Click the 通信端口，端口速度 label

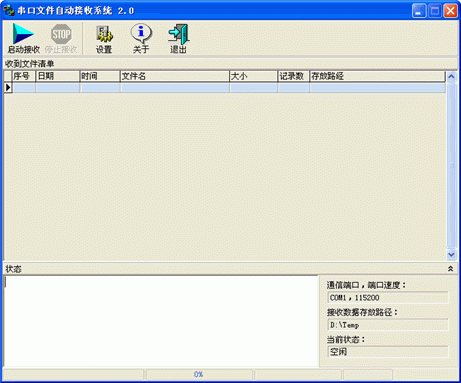coord(366,285)
